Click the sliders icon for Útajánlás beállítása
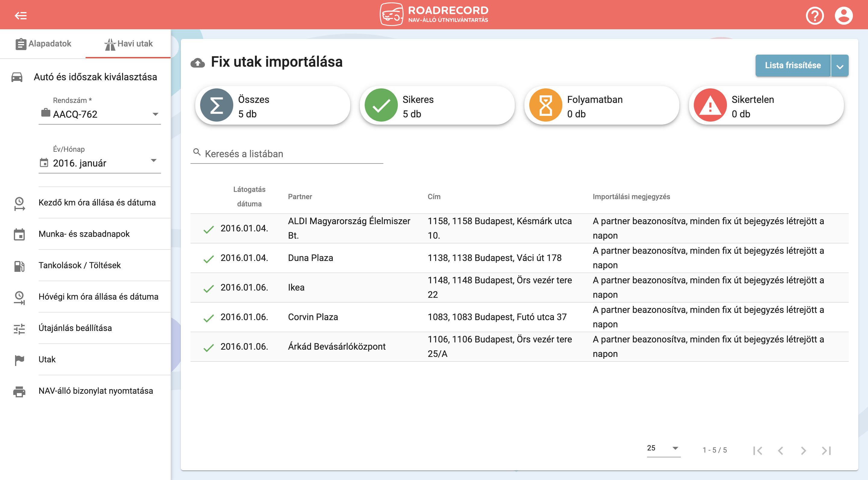The image size is (868, 480). [x=19, y=329]
